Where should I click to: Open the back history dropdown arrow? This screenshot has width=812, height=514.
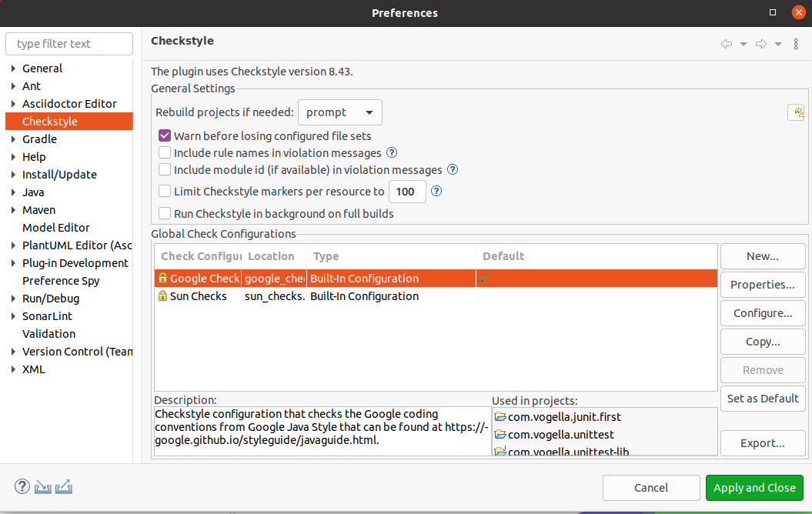coord(743,44)
